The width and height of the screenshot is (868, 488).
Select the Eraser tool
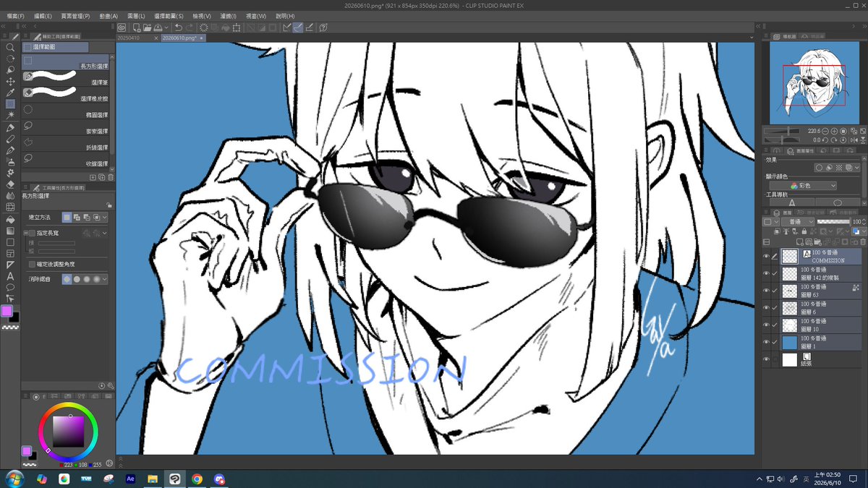click(10, 184)
